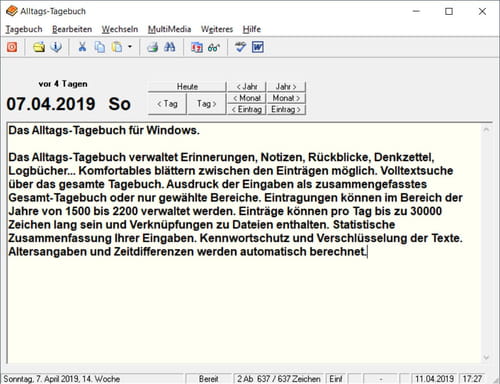The width and height of the screenshot is (500, 384).
Task: Minimize the Alltags-Tagebuch window
Action: 416,11
